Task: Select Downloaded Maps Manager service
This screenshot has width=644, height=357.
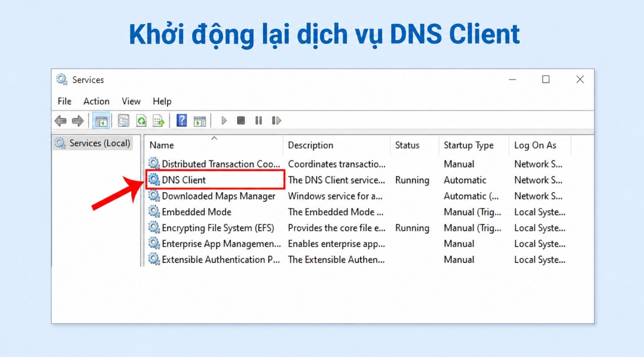Action: pyautogui.click(x=218, y=196)
